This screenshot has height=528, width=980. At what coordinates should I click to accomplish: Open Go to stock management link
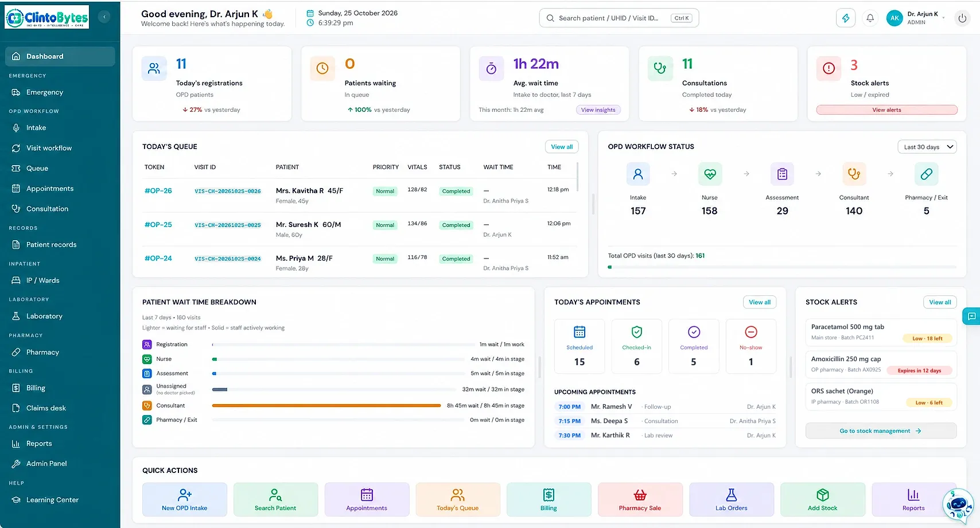(x=881, y=431)
